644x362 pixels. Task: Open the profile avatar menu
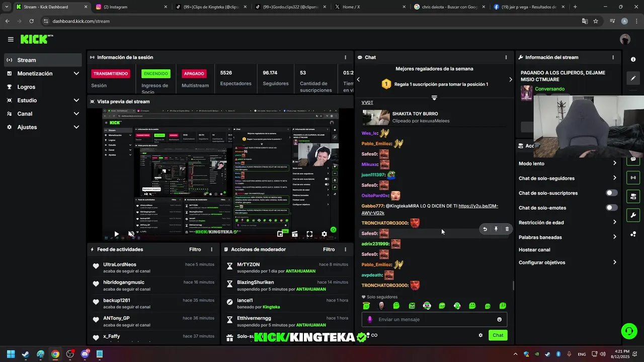pos(625,39)
